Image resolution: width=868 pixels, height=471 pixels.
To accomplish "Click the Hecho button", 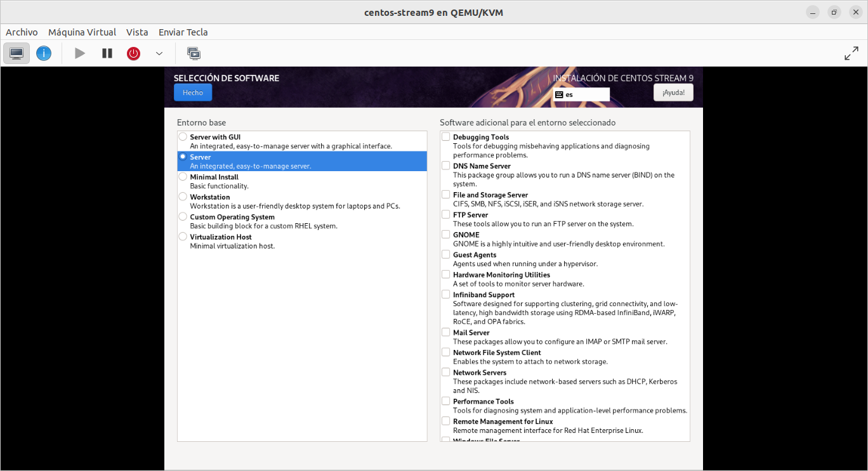I will click(193, 93).
